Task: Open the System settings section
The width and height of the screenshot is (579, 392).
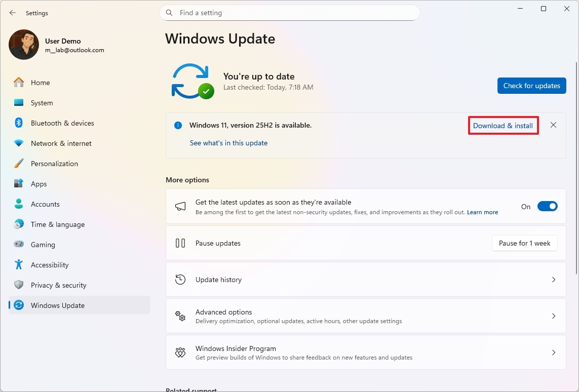Action: click(x=42, y=103)
